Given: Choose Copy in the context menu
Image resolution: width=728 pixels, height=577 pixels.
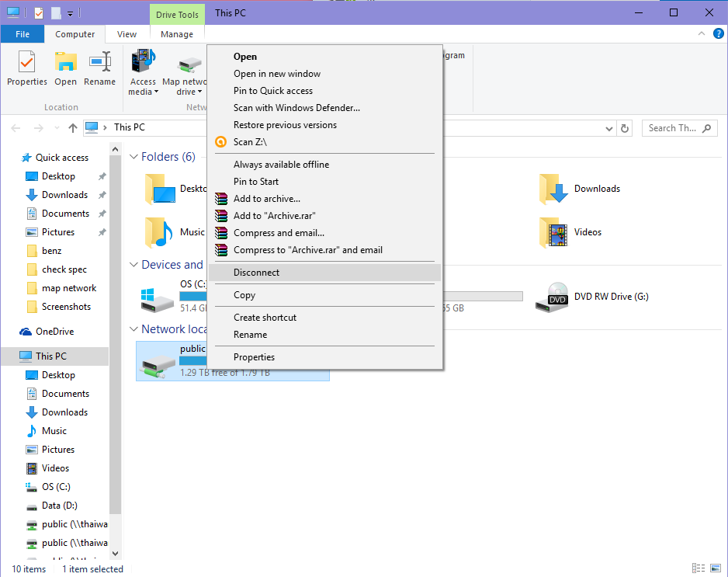Looking at the screenshot, I should (324, 295).
